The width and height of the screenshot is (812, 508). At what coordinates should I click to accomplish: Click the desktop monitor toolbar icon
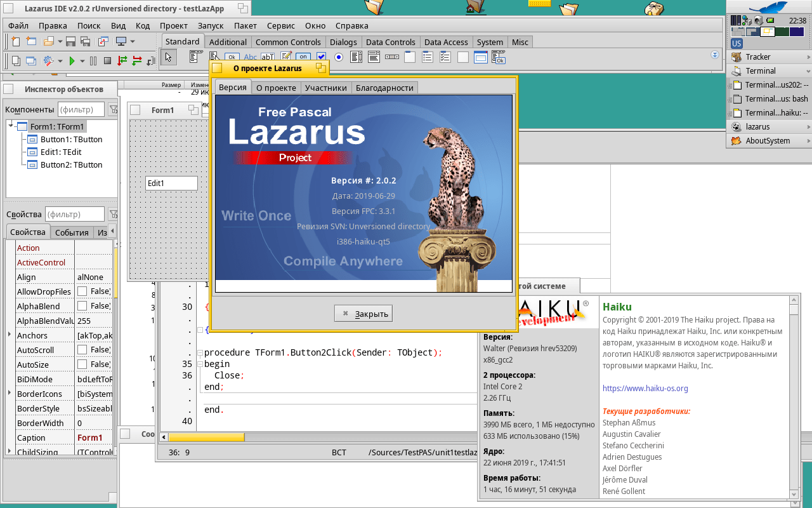(121, 41)
